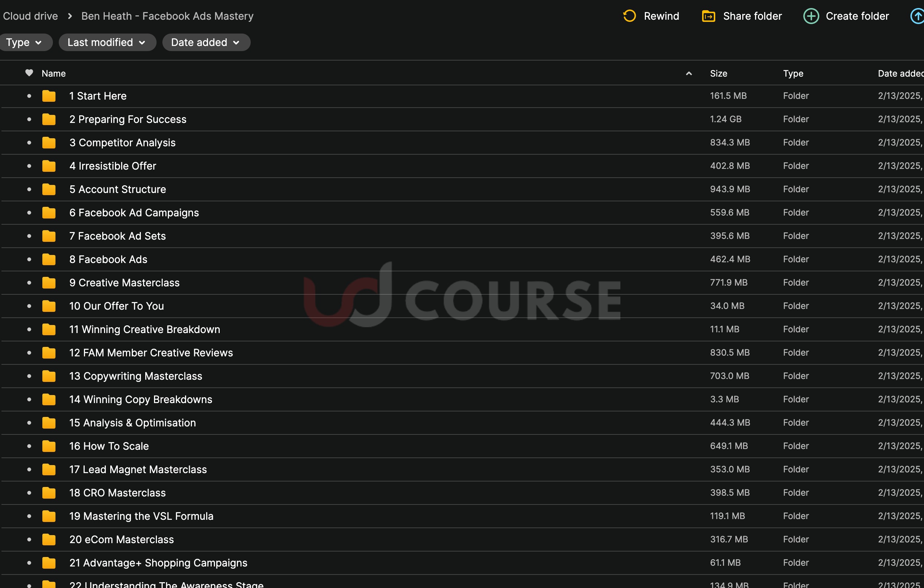
Task: Click the 119.1 MB size cell
Action: tap(728, 516)
